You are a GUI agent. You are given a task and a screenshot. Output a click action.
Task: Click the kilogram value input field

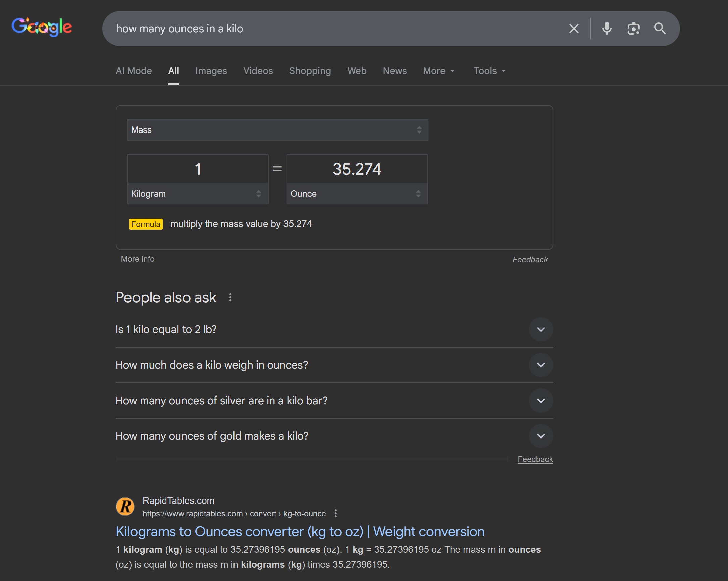point(198,169)
